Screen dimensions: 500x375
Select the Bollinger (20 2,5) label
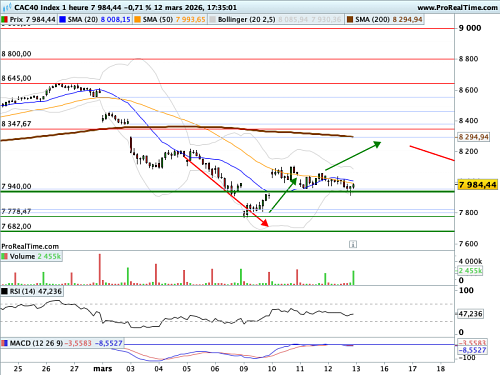(x=247, y=20)
